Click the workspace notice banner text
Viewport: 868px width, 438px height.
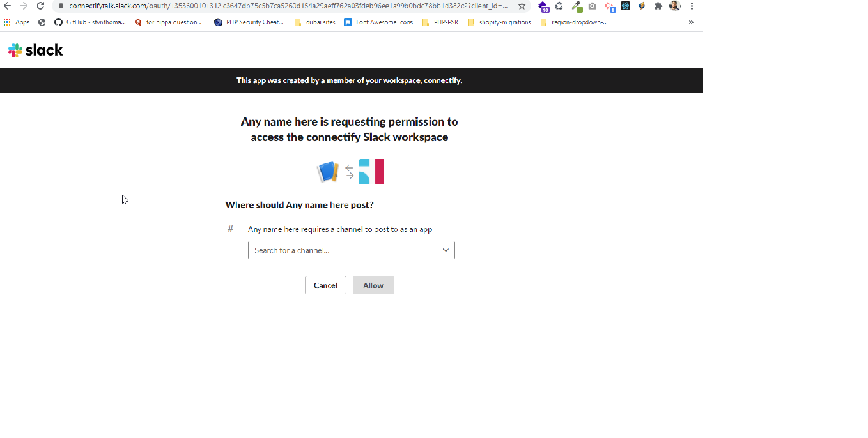(x=349, y=80)
